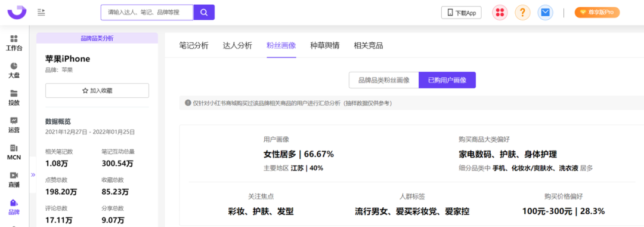Click 主要地区 江苏 | 40% text
Screen dimensions: 644x227
(293, 168)
